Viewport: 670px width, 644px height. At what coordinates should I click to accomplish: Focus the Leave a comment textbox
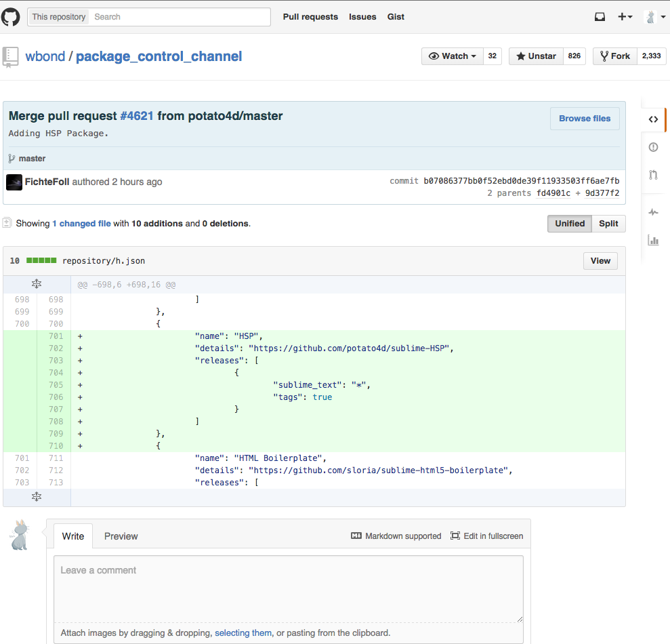point(289,589)
